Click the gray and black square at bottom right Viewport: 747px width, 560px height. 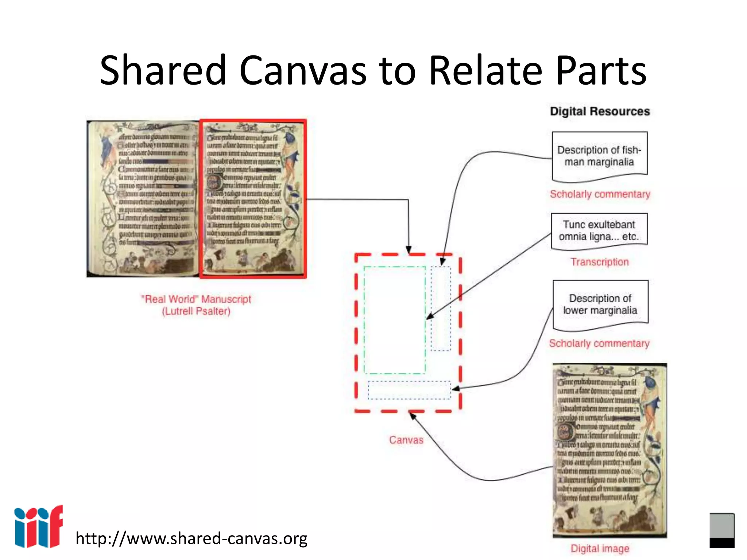coord(722,530)
